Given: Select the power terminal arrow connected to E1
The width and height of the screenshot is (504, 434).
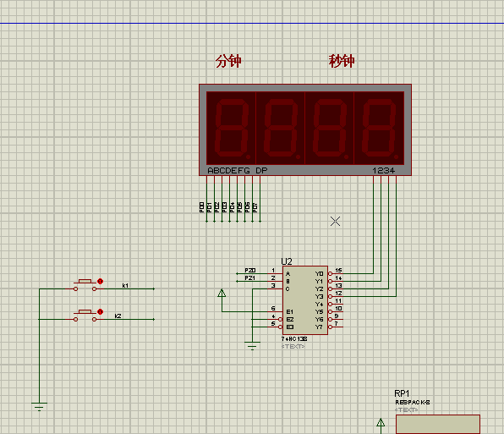Looking at the screenshot, I should (222, 293).
